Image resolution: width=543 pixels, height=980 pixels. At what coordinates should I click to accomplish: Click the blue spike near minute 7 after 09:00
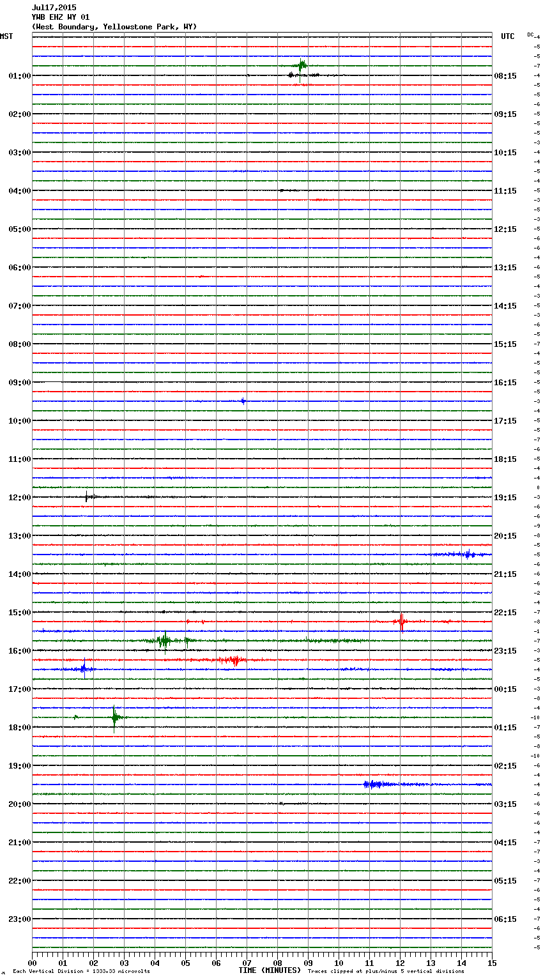(243, 401)
